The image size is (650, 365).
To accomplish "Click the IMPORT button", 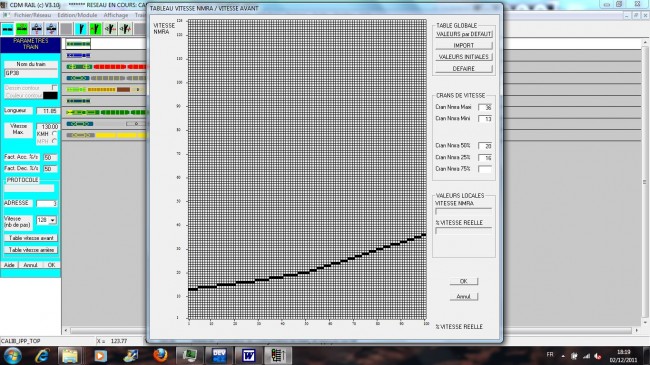I will (463, 45).
